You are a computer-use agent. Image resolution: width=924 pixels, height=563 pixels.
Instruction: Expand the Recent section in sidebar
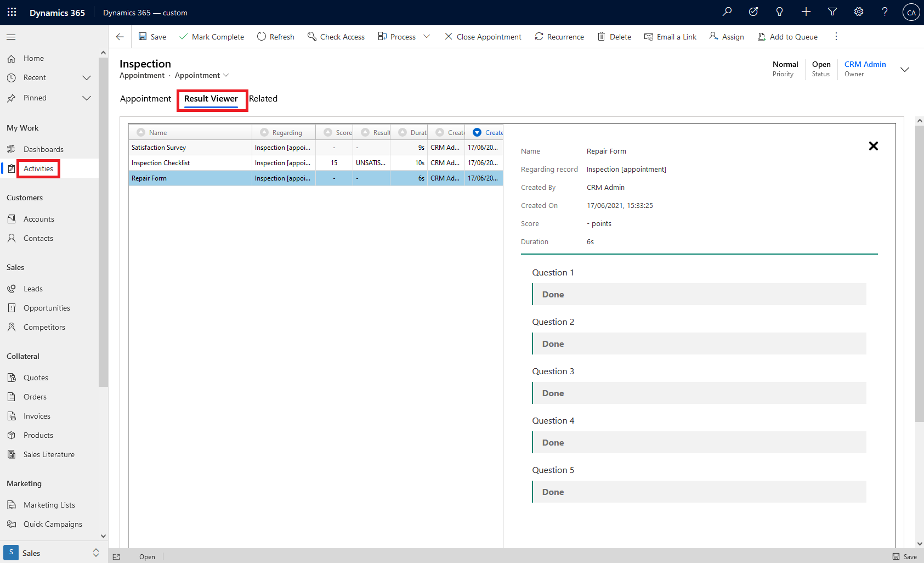click(86, 78)
